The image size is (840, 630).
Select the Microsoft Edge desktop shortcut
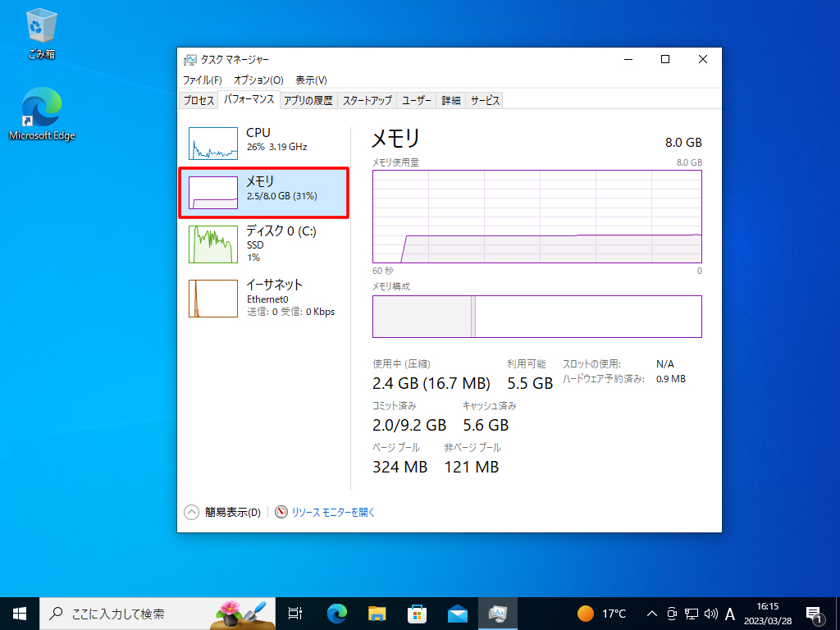point(42,115)
